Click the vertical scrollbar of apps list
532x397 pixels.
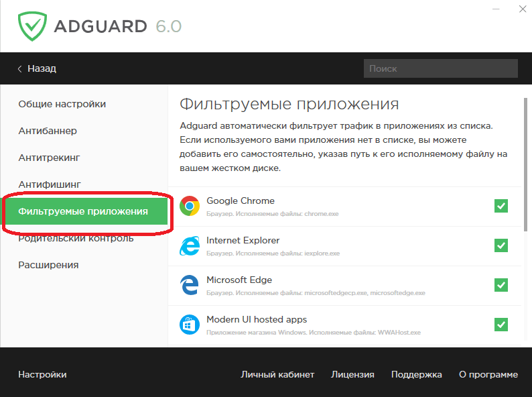[x=525, y=164]
